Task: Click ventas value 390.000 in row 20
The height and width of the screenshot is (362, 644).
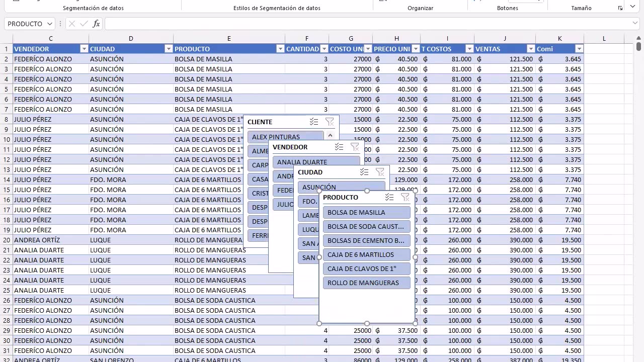Action: pos(505,240)
